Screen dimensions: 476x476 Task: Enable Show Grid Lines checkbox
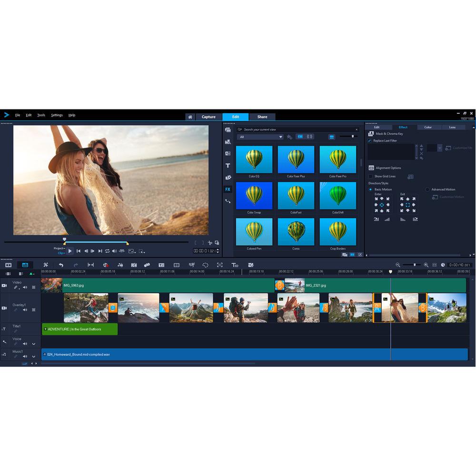click(370, 177)
